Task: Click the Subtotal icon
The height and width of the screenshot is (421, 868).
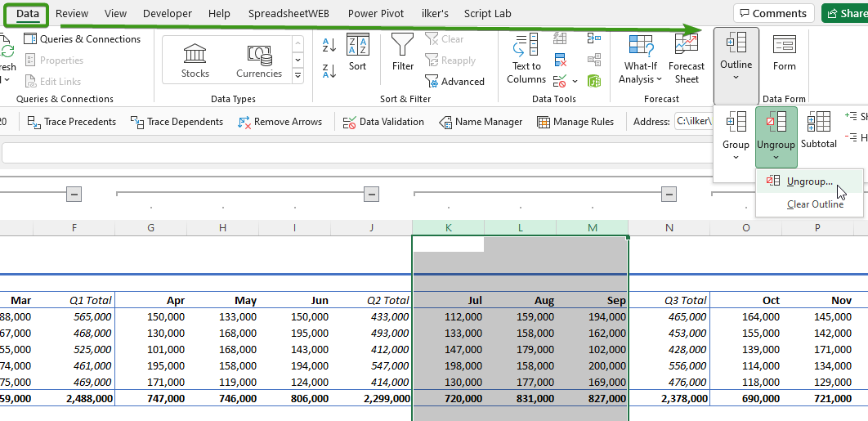Action: coord(819,131)
